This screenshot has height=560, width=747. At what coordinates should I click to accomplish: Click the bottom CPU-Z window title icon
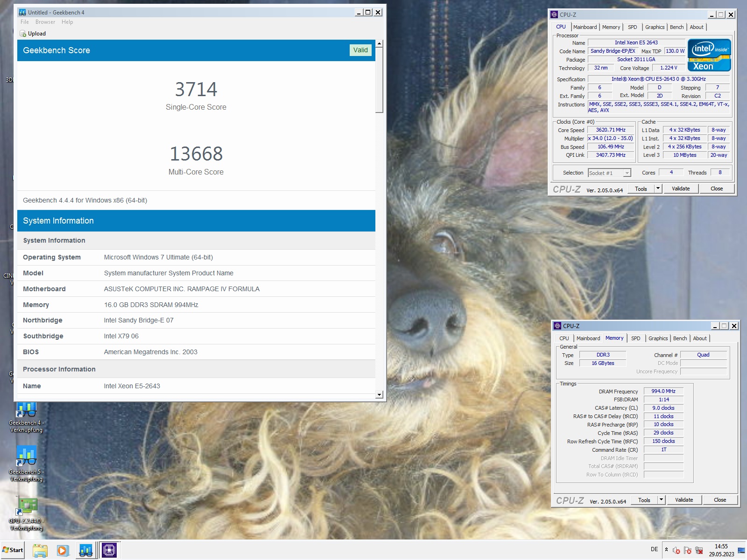pyautogui.click(x=557, y=326)
